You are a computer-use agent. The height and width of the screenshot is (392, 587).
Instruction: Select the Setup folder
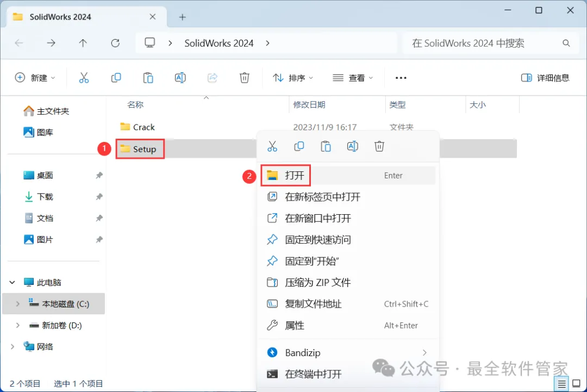click(x=140, y=149)
